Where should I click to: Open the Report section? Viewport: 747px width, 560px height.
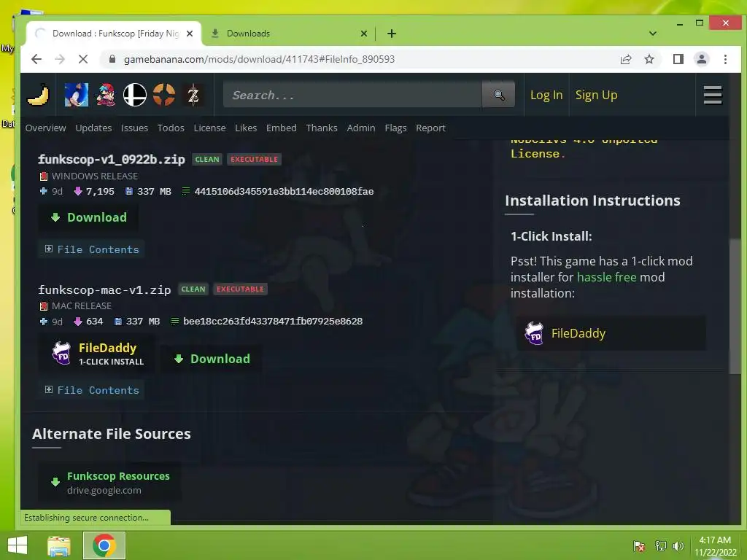[x=430, y=128]
